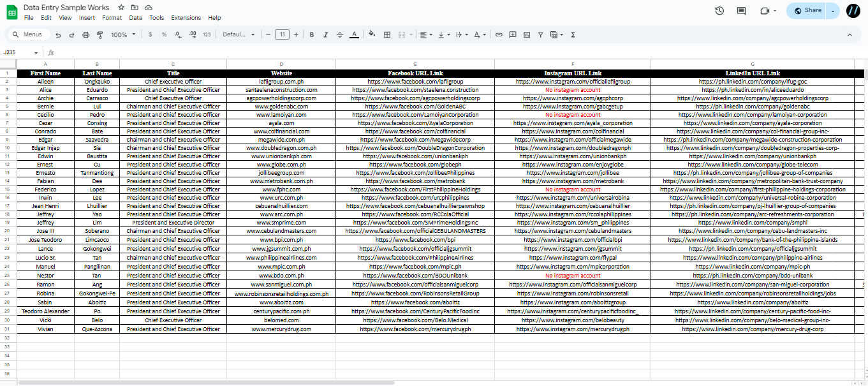868x386 pixels.
Task: Select the Website column header cell
Action: click(x=281, y=73)
